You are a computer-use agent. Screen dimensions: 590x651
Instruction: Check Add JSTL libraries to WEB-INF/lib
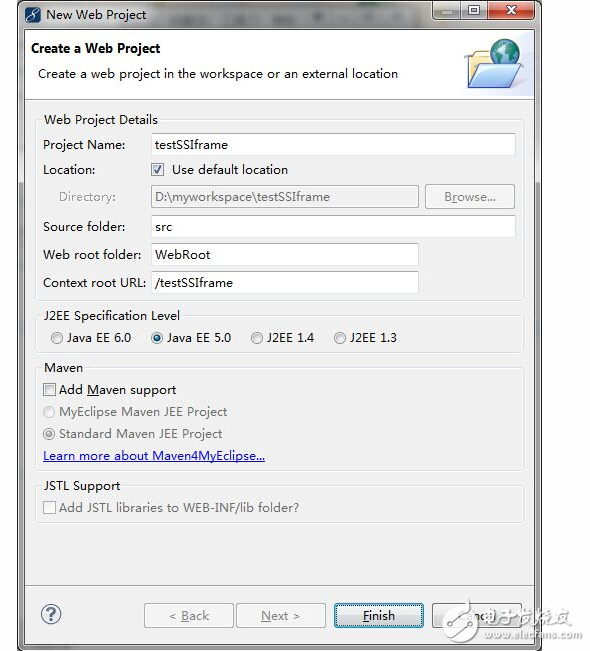pos(49,508)
